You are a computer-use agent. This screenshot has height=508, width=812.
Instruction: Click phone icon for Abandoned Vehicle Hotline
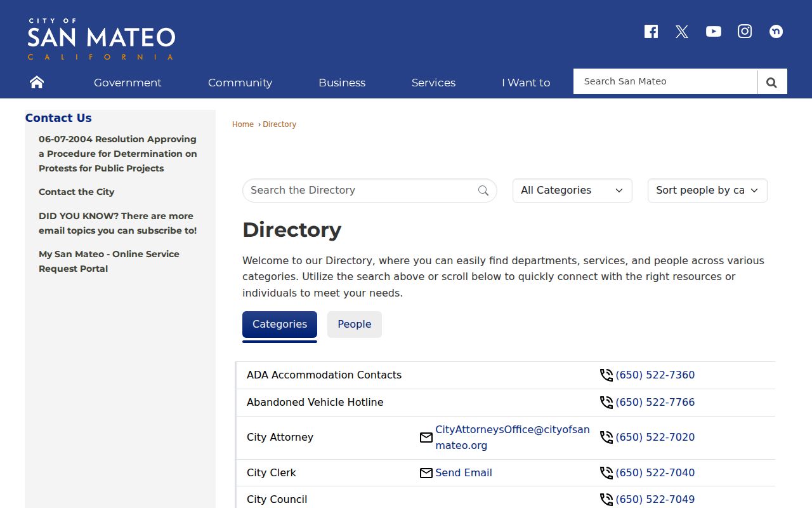tap(606, 403)
